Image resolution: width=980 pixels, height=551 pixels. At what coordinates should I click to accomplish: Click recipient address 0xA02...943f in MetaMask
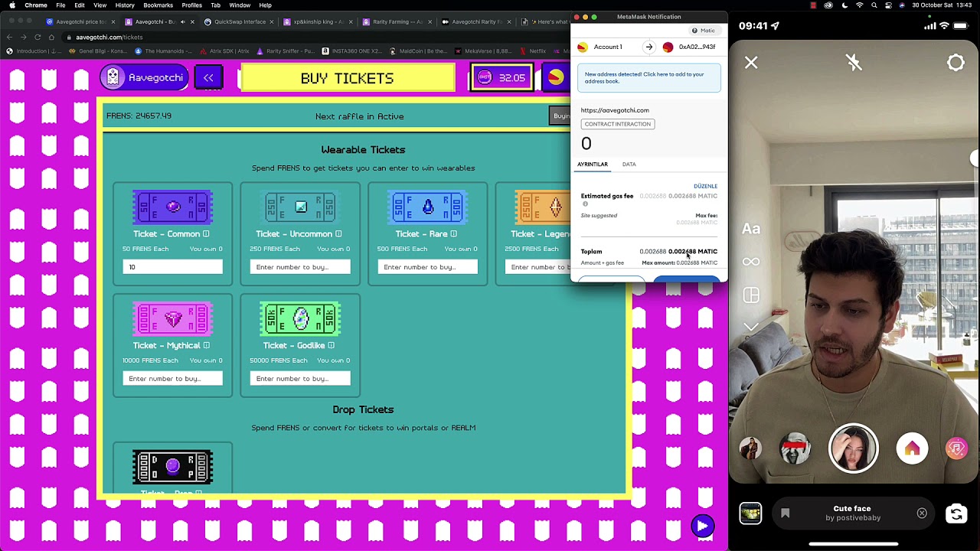point(697,47)
